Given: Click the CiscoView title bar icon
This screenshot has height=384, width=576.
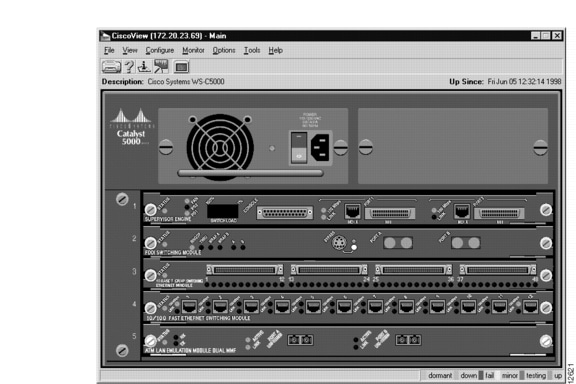Looking at the screenshot, I should (x=105, y=36).
